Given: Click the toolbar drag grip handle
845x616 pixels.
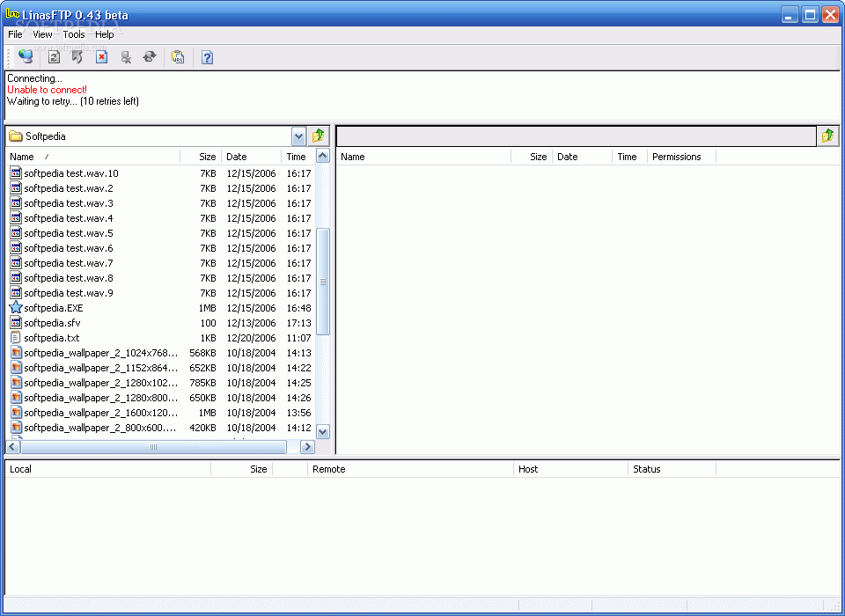Looking at the screenshot, I should point(8,57).
